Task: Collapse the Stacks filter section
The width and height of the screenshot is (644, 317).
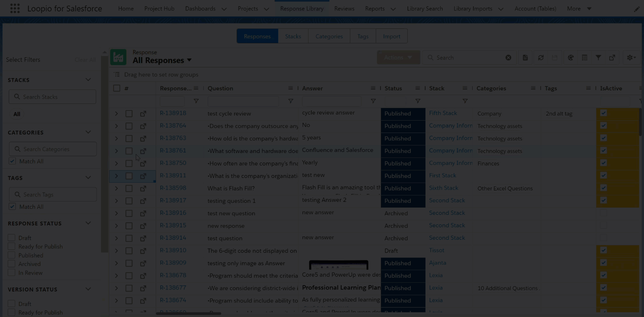Action: pos(88,80)
